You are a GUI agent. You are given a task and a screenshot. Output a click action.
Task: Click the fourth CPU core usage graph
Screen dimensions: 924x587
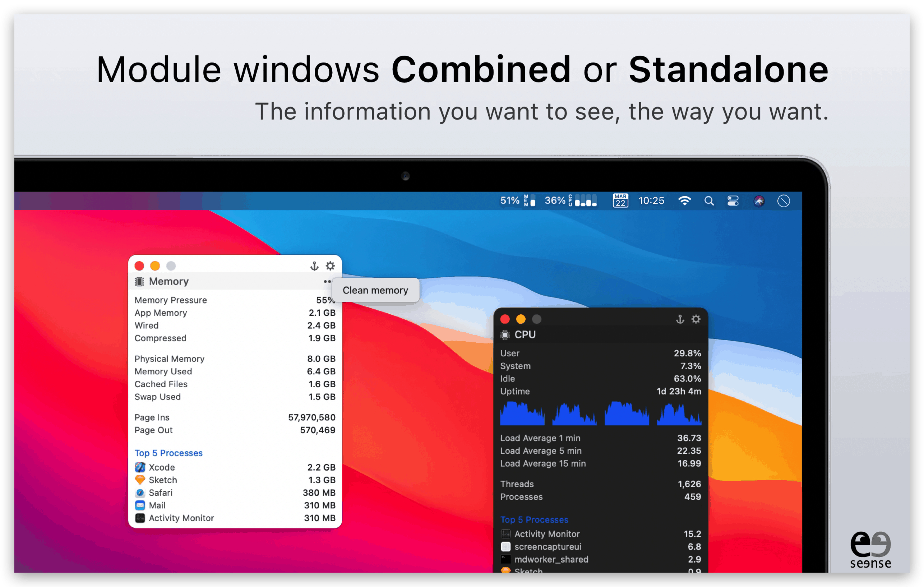pos(679,413)
